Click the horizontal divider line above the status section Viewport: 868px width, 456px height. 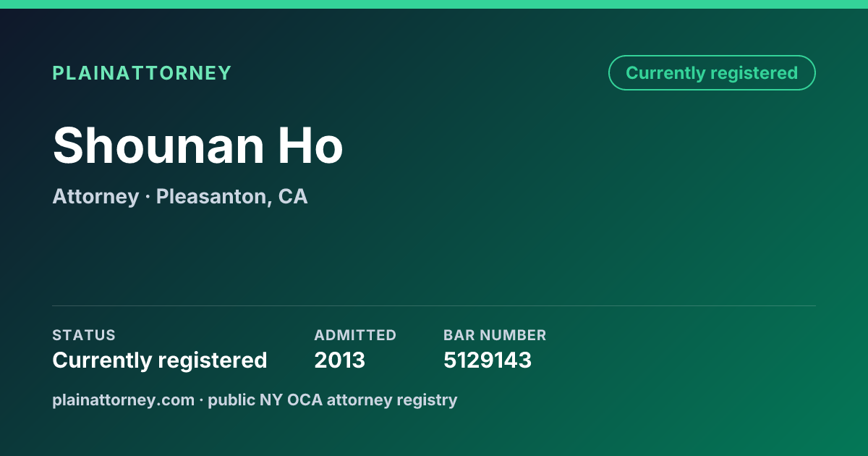point(434,305)
